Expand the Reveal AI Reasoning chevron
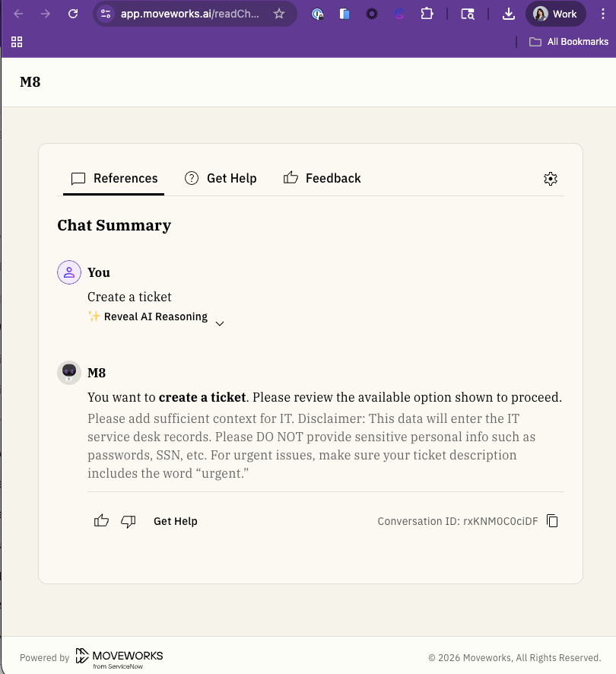This screenshot has height=674, width=616. [220, 323]
